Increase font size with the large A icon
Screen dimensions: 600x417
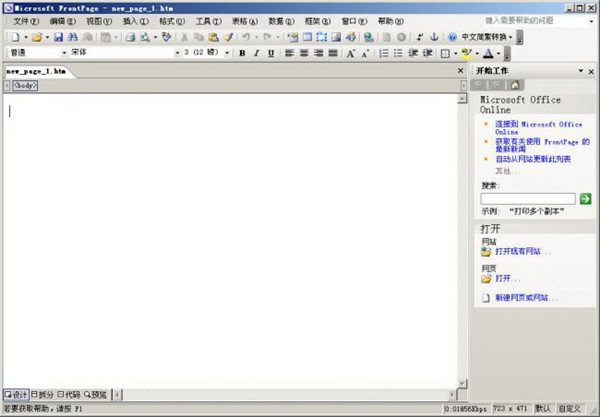350,54
